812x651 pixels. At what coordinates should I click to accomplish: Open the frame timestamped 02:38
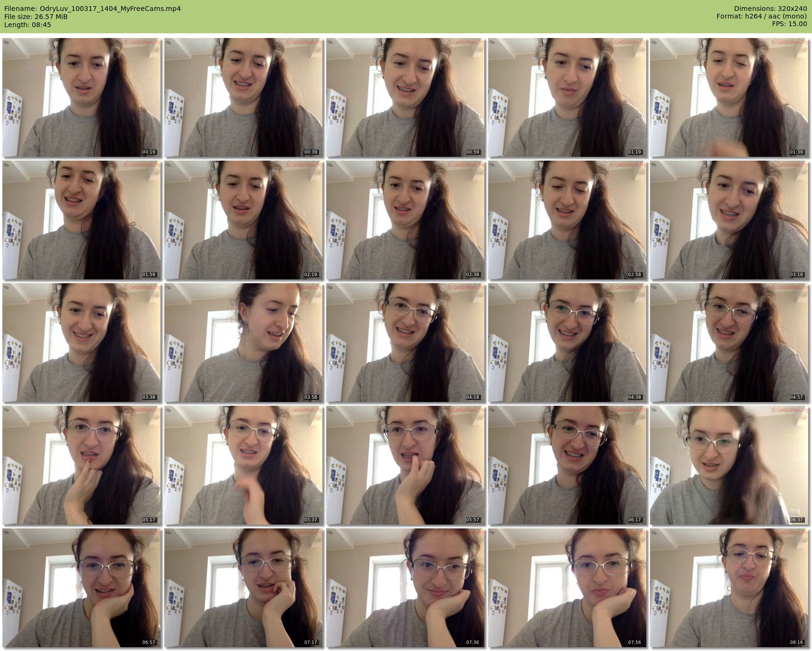pos(406,220)
